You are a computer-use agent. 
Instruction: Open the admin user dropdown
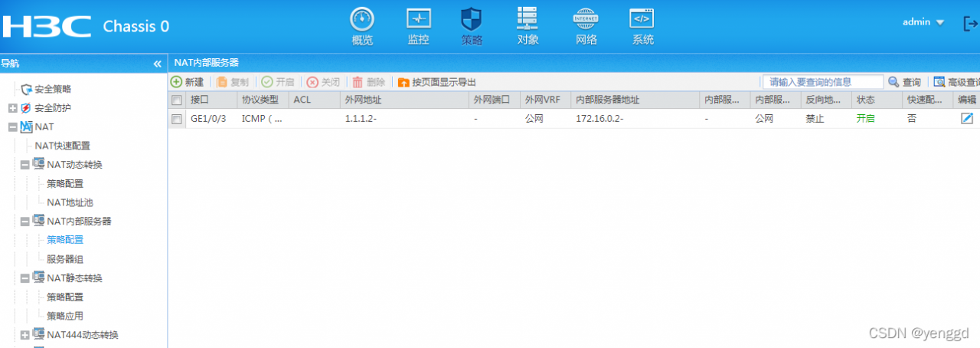point(923,22)
